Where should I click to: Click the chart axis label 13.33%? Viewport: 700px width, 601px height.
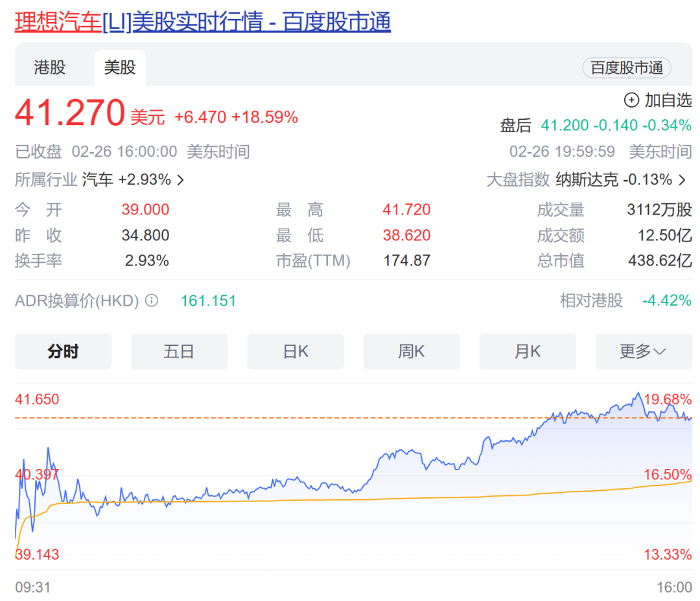(x=668, y=554)
